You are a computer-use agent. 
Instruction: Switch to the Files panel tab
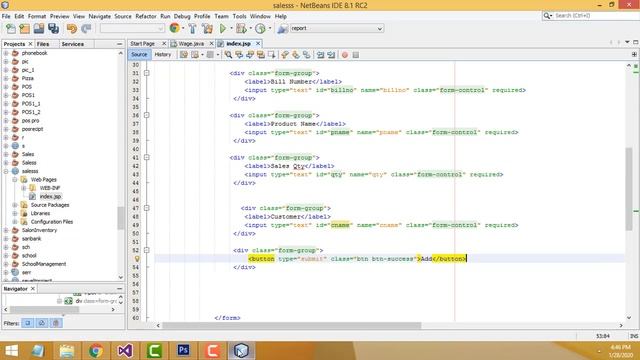(x=43, y=44)
